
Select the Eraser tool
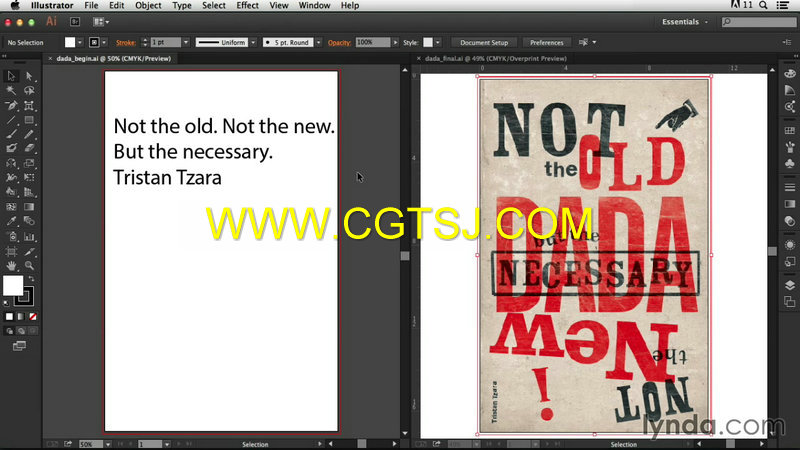29,148
